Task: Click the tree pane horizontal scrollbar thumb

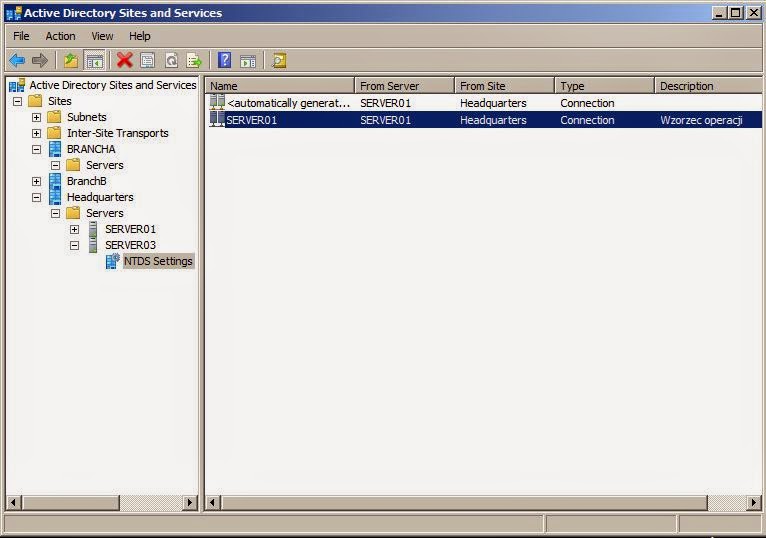Action: 70,502
